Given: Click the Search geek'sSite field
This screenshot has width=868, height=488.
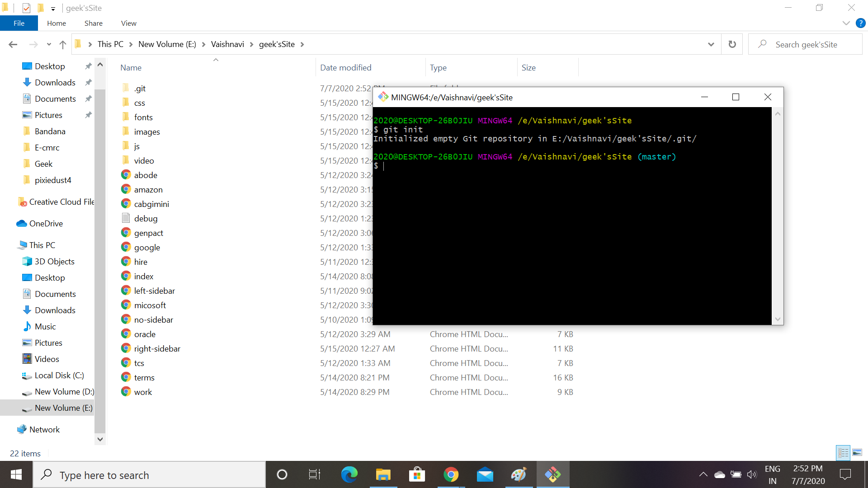Looking at the screenshot, I should click(806, 44).
